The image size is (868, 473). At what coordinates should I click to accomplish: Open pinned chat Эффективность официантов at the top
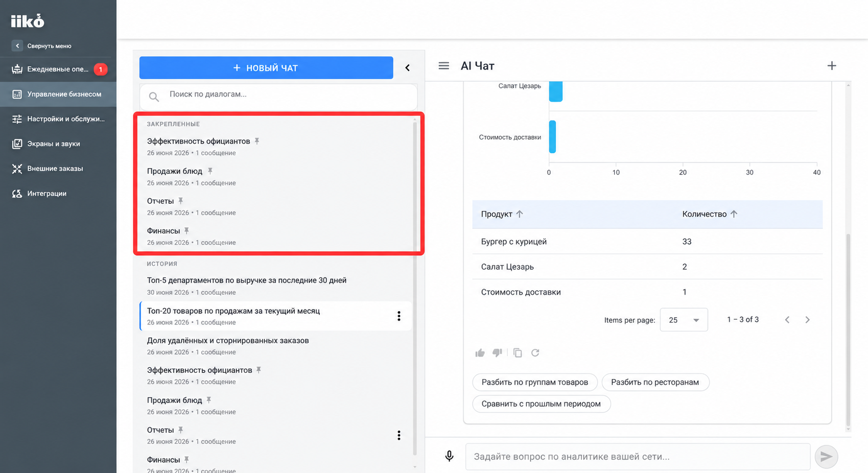[276, 147]
